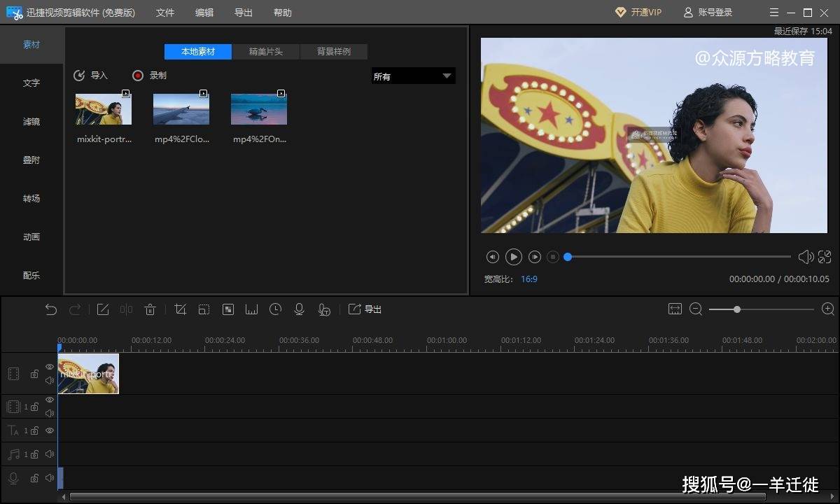Lock the main video track
Viewport: 840px width, 504px height.
[34, 374]
